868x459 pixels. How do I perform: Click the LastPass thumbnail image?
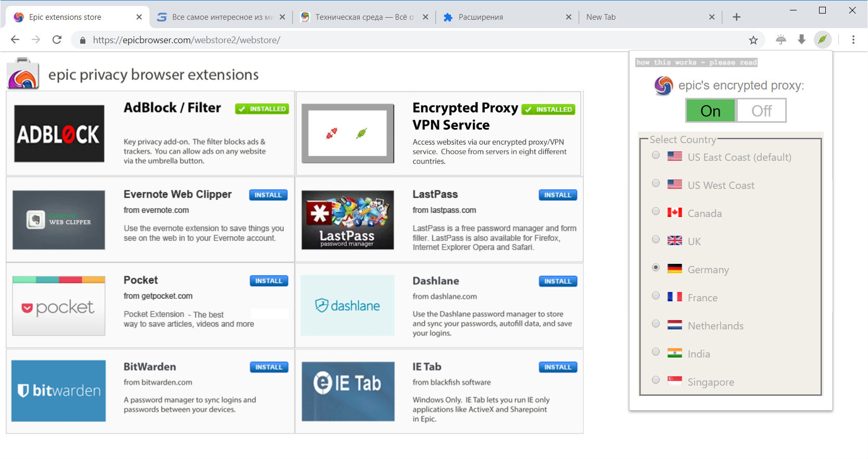(x=347, y=220)
